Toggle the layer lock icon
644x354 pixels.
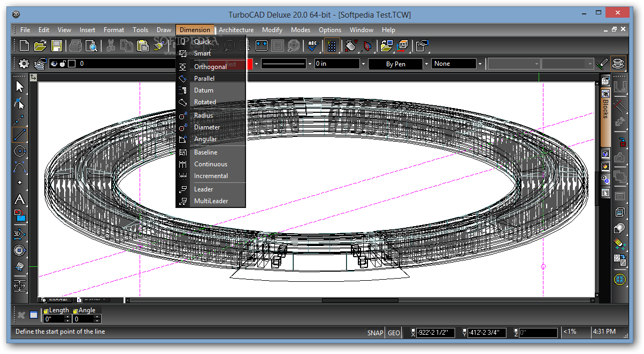(x=63, y=64)
